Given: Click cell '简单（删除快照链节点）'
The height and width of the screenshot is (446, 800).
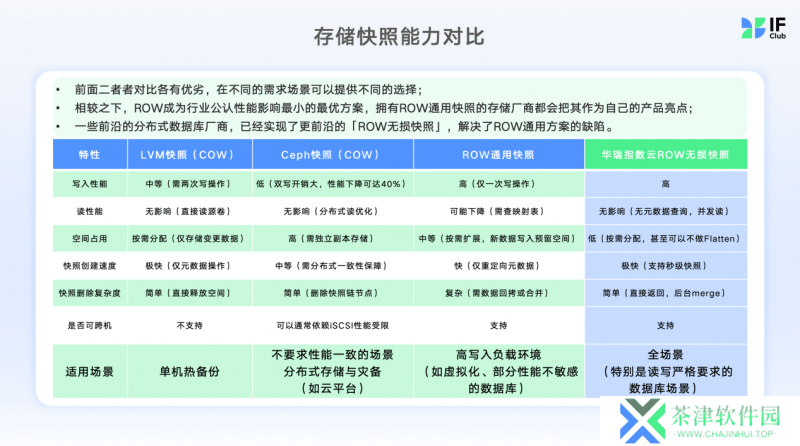Looking at the screenshot, I should point(333,293).
